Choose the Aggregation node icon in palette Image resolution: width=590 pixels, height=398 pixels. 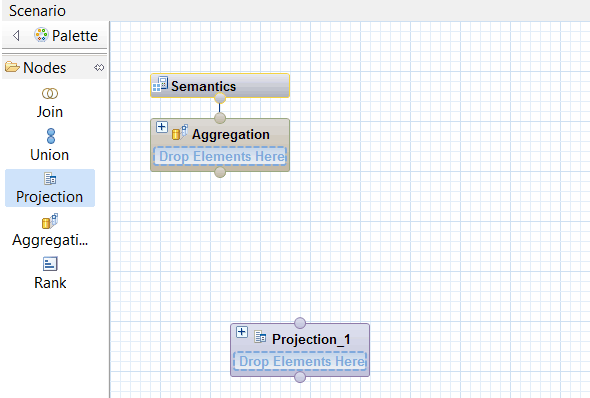pyautogui.click(x=50, y=221)
